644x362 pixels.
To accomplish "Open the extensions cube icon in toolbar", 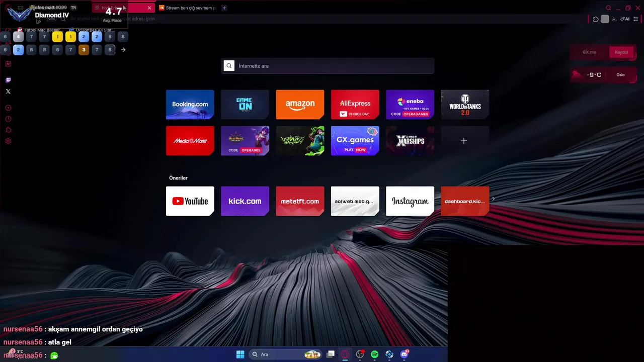I will pos(596,19).
